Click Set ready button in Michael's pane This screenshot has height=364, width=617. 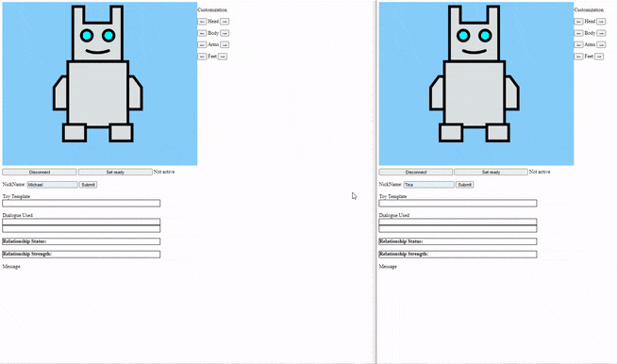coord(115,172)
